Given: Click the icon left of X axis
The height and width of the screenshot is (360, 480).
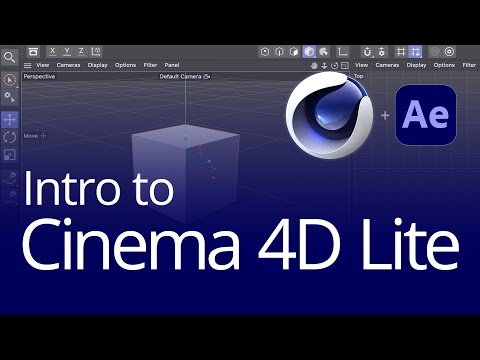Looking at the screenshot, I should [33, 52].
